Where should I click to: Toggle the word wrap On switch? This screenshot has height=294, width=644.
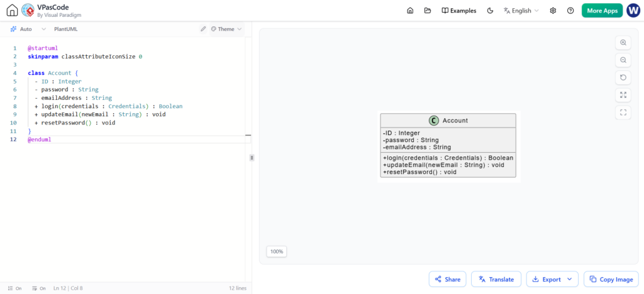tap(38, 288)
